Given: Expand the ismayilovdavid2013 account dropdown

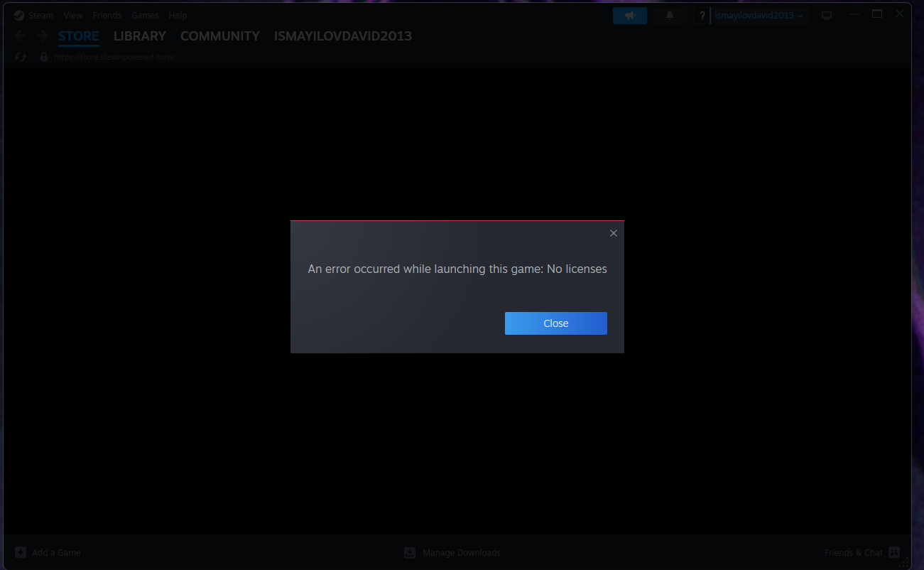Looking at the screenshot, I should [x=759, y=16].
